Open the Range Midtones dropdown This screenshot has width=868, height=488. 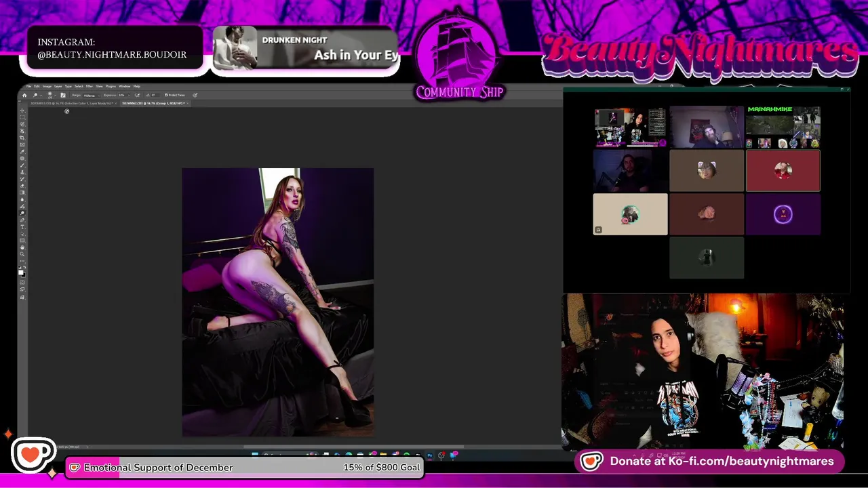(x=91, y=96)
